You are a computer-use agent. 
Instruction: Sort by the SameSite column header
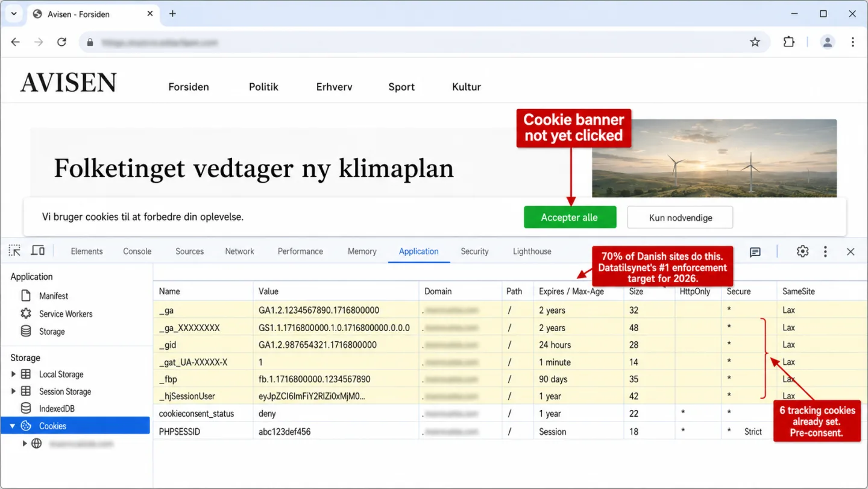(822, 291)
